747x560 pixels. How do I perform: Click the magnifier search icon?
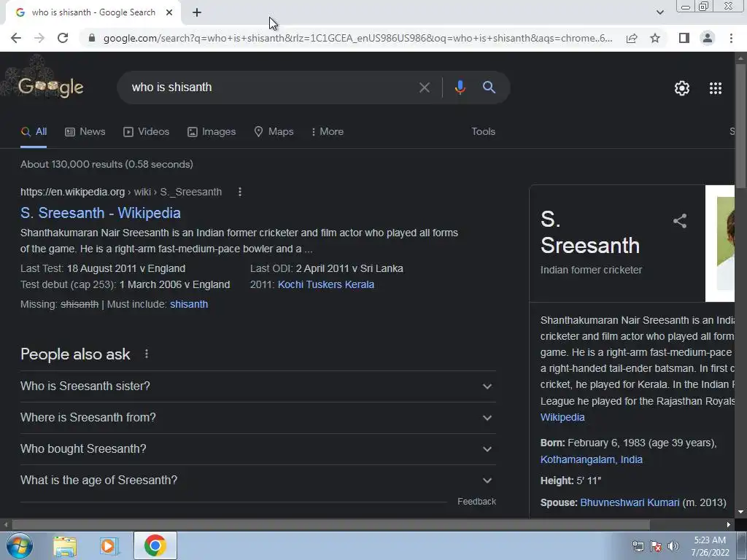coord(489,87)
